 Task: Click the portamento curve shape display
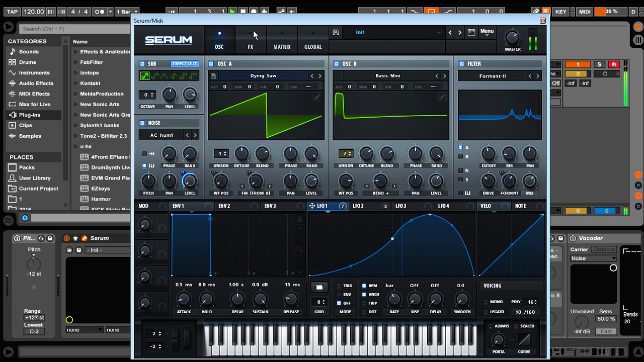tap(524, 339)
